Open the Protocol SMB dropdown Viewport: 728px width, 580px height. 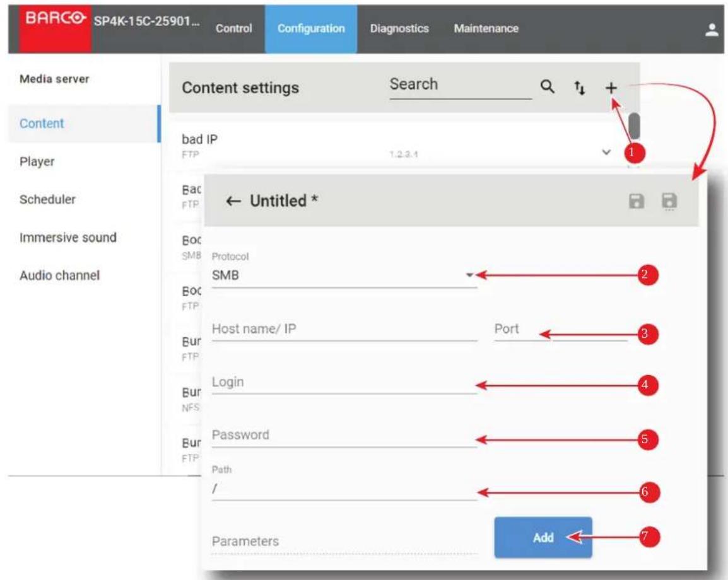(x=344, y=275)
